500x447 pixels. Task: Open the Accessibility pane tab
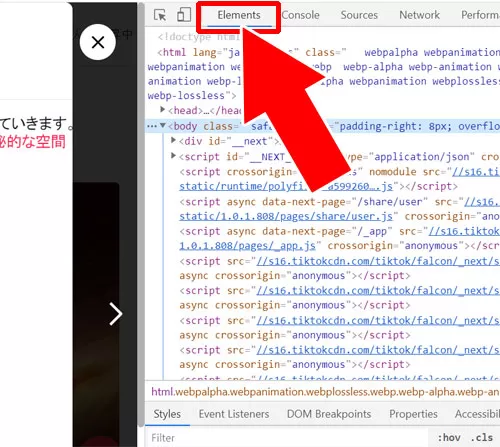pyautogui.click(x=477, y=414)
